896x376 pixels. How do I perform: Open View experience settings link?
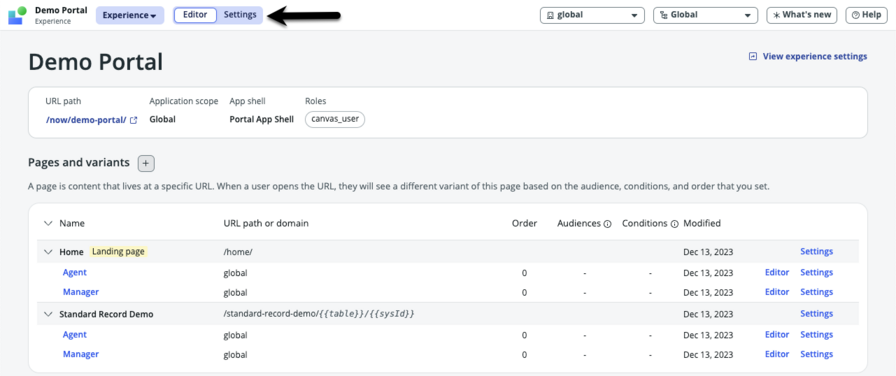point(815,57)
